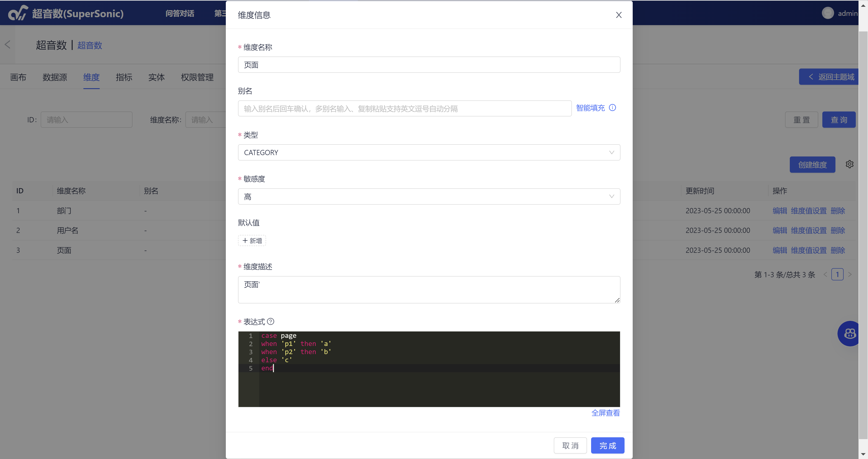Click the info icon beside 智能填充
The height and width of the screenshot is (459, 868).
click(x=613, y=108)
